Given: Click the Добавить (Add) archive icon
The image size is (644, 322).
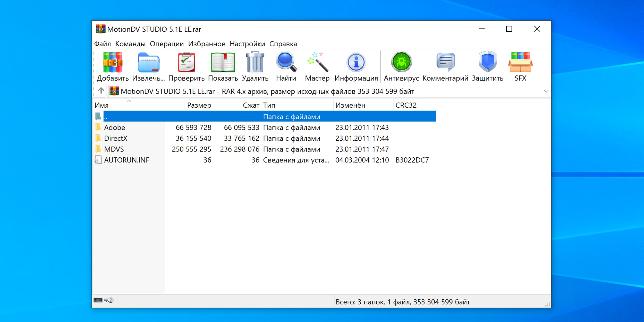Looking at the screenshot, I should coord(113,63).
